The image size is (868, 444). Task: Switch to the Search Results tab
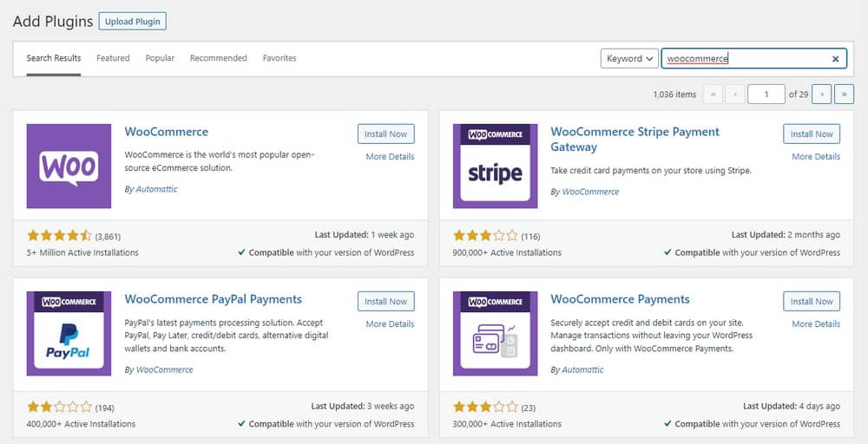54,58
